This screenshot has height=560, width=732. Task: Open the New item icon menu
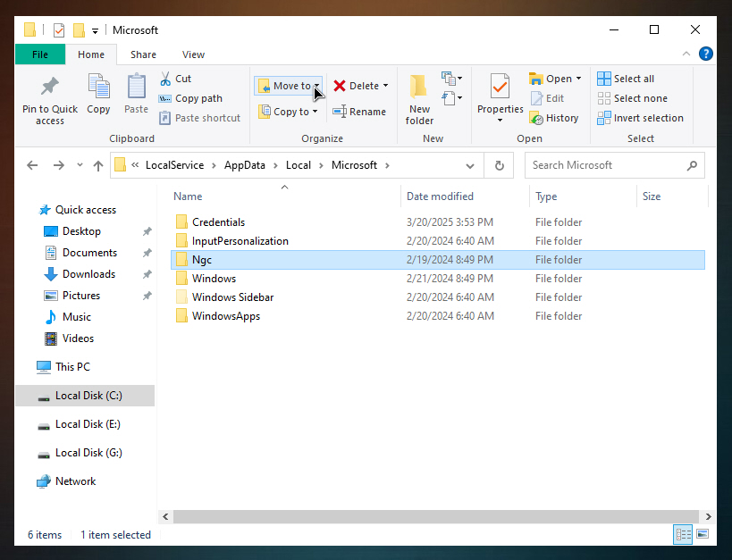(451, 79)
